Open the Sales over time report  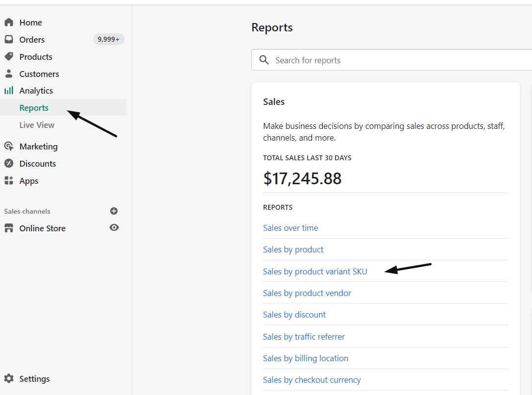(290, 228)
